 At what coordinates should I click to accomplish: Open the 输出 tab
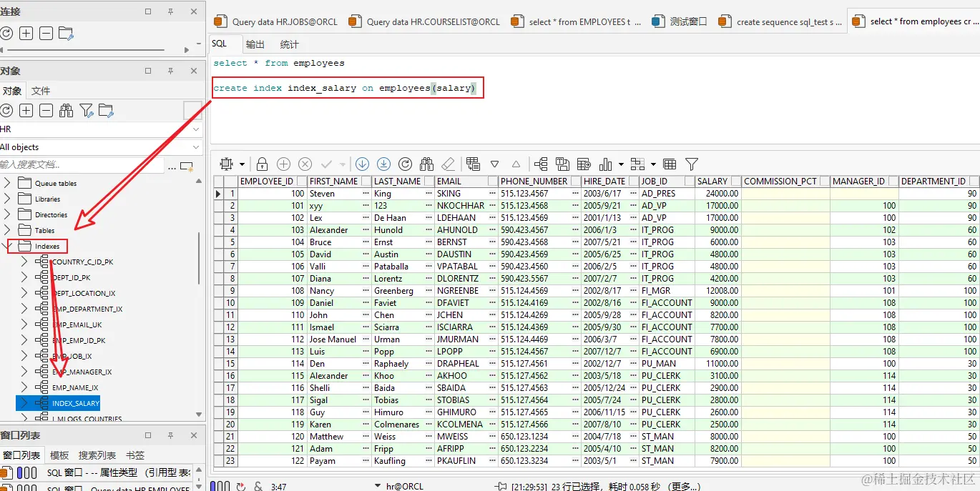click(x=255, y=44)
